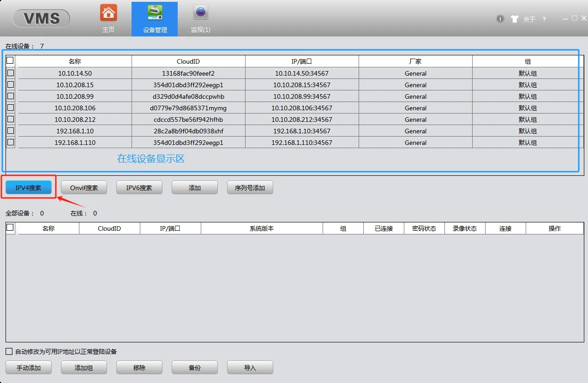588x383 pixels.
Task: Select the 设备管理 device management tab
Action: pos(155,19)
